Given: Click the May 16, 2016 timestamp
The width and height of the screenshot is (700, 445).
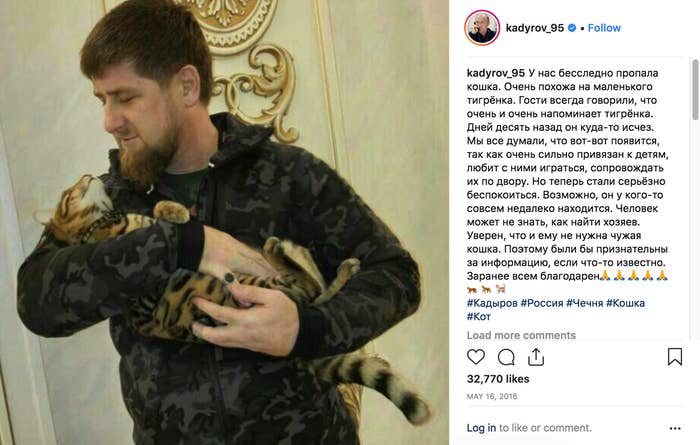Looking at the screenshot, I should [492, 396].
